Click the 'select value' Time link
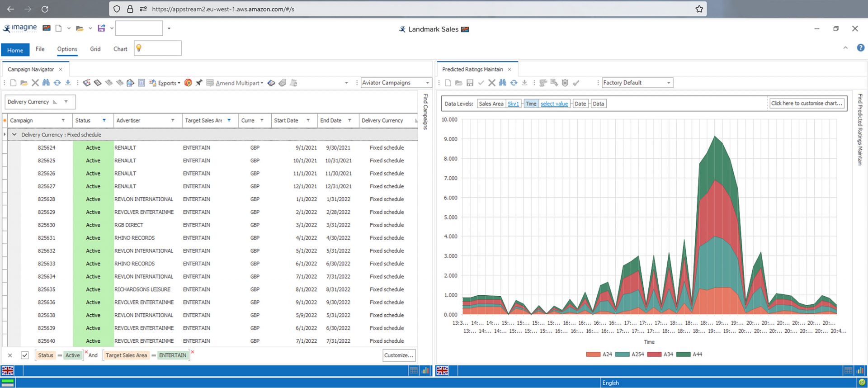Image resolution: width=868 pixels, height=388 pixels. pos(554,104)
